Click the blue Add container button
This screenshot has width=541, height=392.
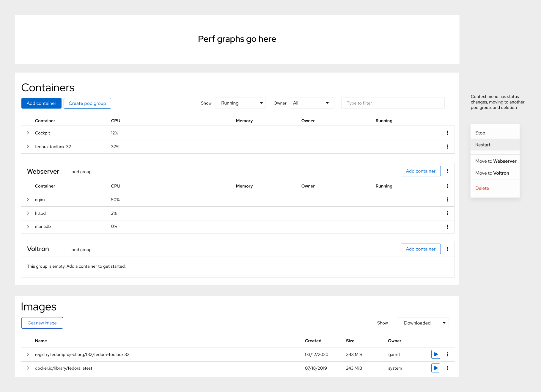pos(41,103)
